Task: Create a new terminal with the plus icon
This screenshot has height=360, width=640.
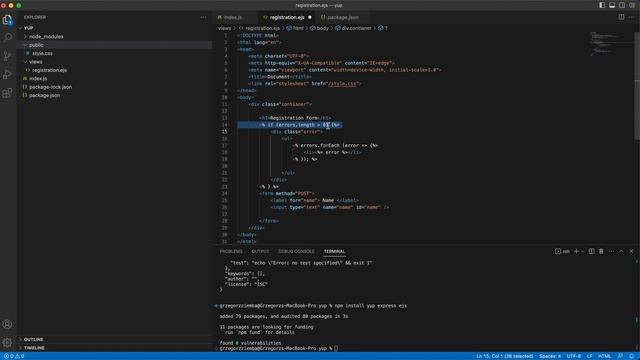Action: (x=576, y=251)
